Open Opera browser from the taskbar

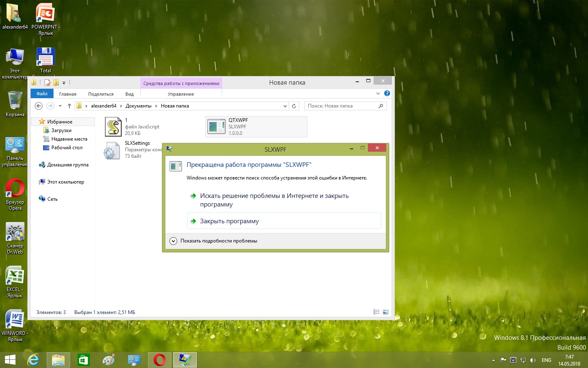[160, 360]
